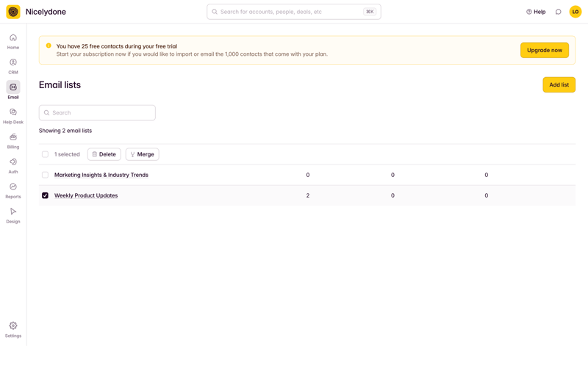Focus the global search field in header
This screenshot has height=387, width=588.
[x=293, y=12]
